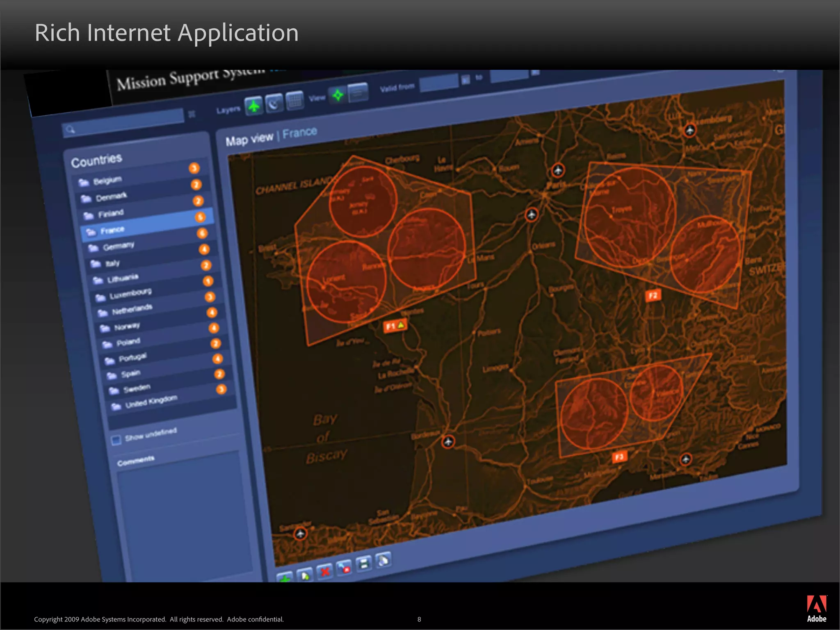Click the Denmark folder icon
This screenshot has height=630, width=840.
pyautogui.click(x=86, y=199)
